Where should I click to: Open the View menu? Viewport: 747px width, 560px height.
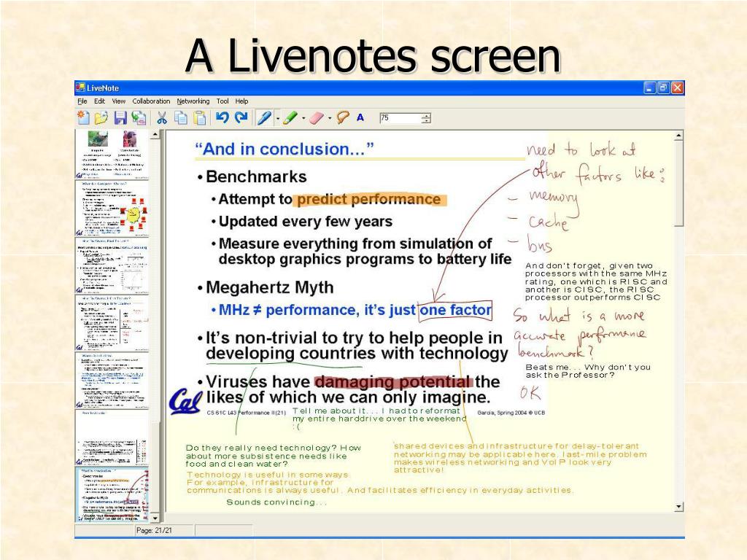coord(119,101)
